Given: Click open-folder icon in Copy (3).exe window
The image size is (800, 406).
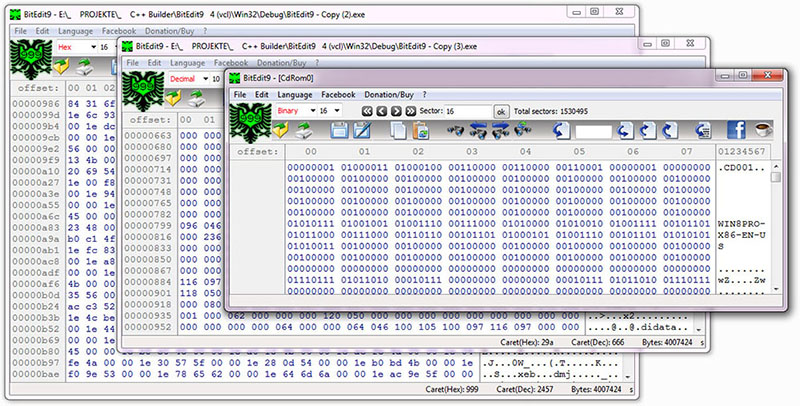Looking at the screenshot, I should pos(173,98).
